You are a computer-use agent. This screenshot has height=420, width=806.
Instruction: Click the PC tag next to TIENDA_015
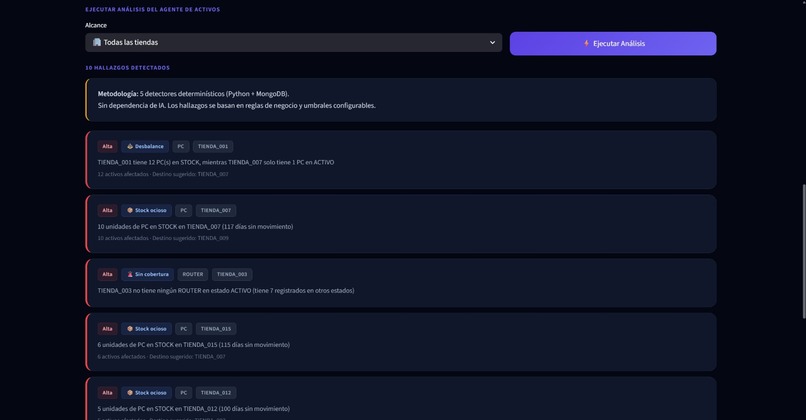click(184, 329)
